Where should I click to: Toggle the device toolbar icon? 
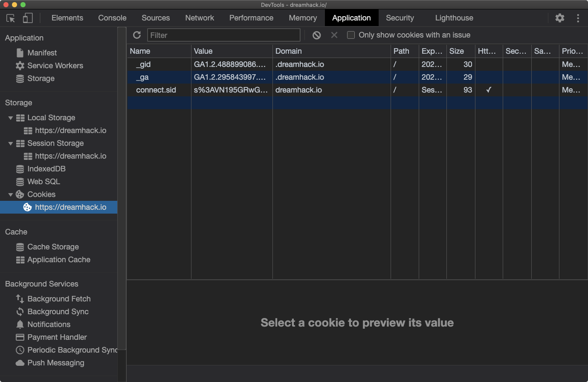(28, 18)
